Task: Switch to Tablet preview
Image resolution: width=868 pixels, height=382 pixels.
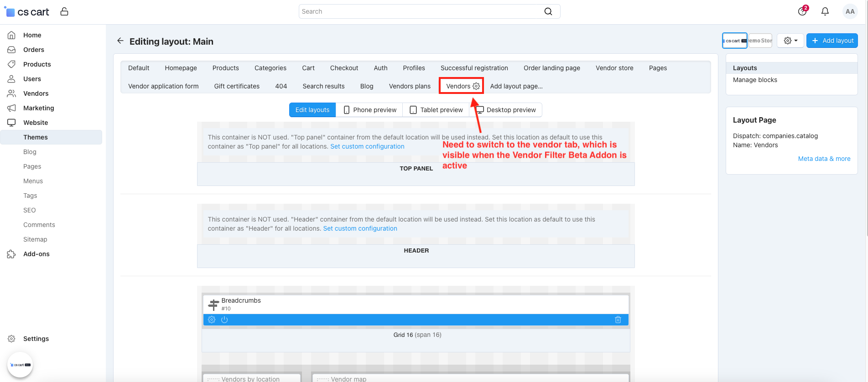Action: pos(436,110)
